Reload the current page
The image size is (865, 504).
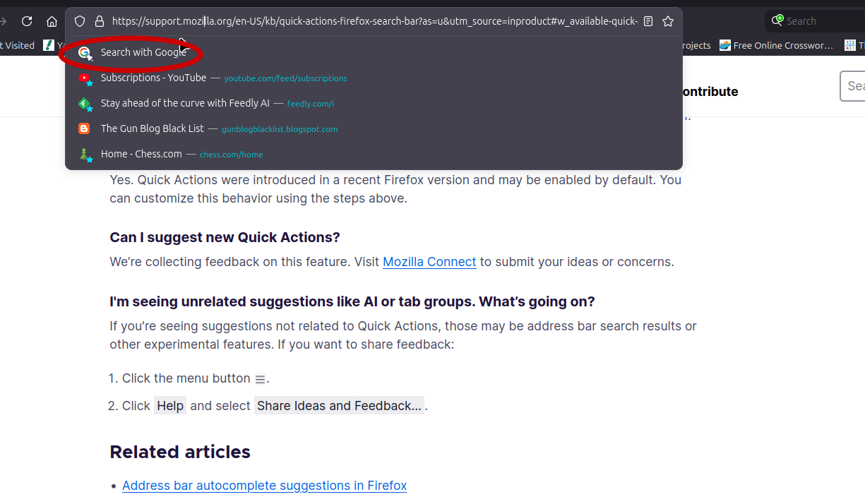27,21
